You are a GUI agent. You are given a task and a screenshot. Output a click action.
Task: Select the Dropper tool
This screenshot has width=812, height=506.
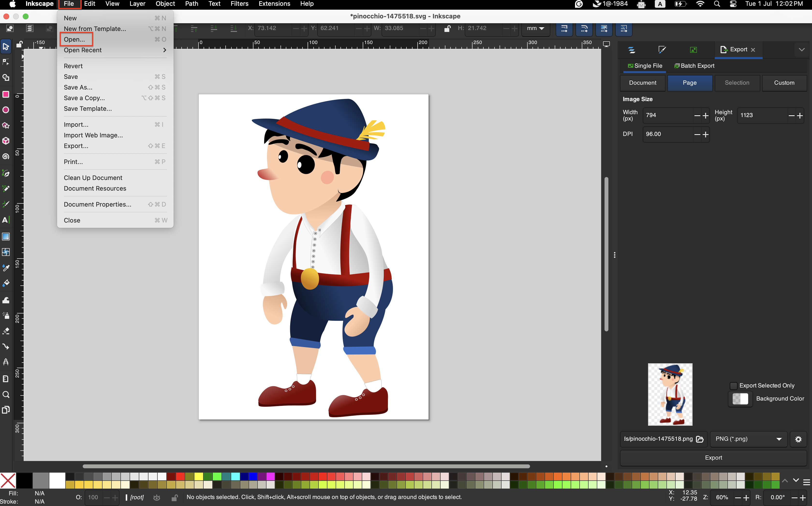(6, 268)
